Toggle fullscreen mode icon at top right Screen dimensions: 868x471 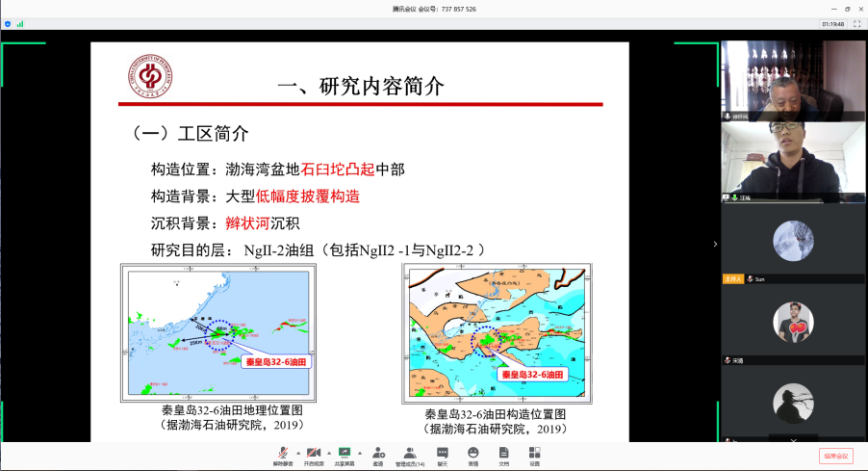point(856,23)
